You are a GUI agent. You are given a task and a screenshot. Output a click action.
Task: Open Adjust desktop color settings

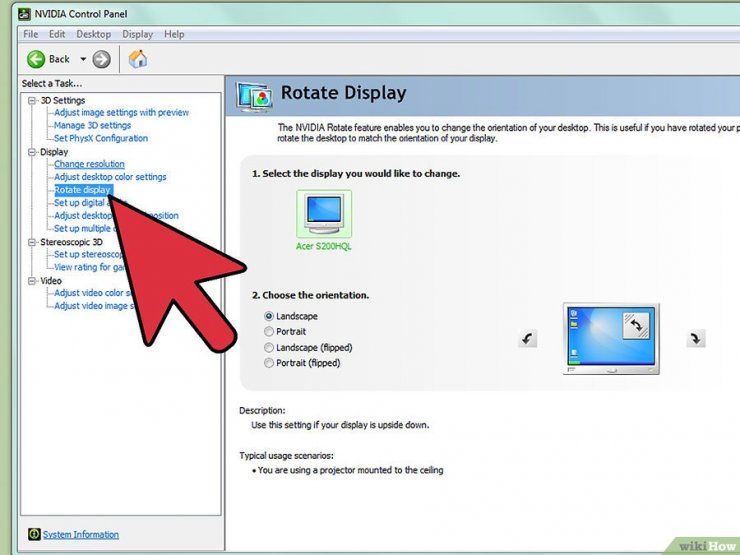click(110, 177)
